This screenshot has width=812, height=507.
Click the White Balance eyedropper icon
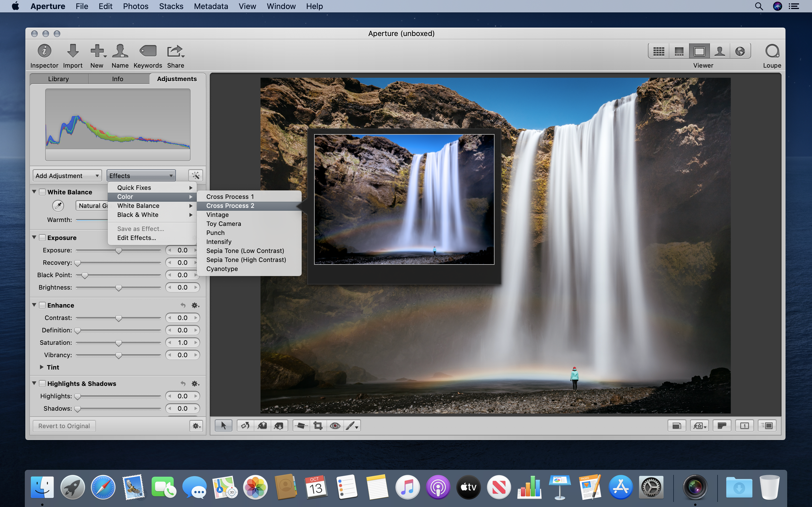click(58, 206)
